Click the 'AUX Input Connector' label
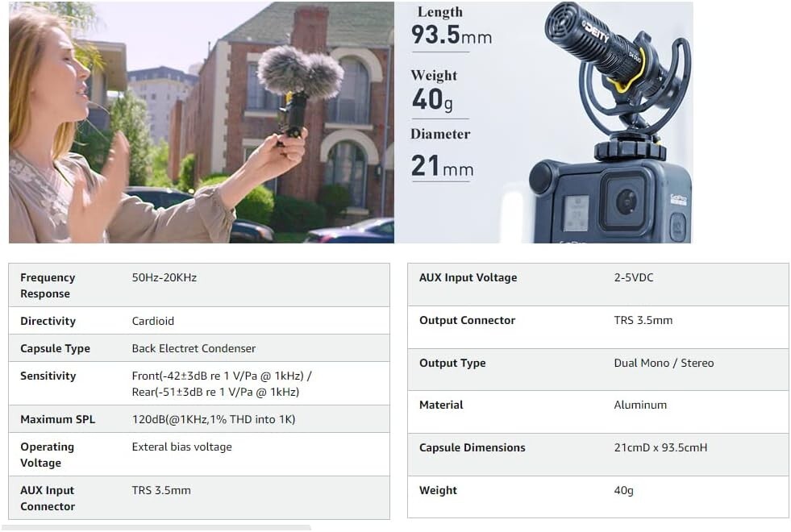791x532 pixels. click(48, 498)
